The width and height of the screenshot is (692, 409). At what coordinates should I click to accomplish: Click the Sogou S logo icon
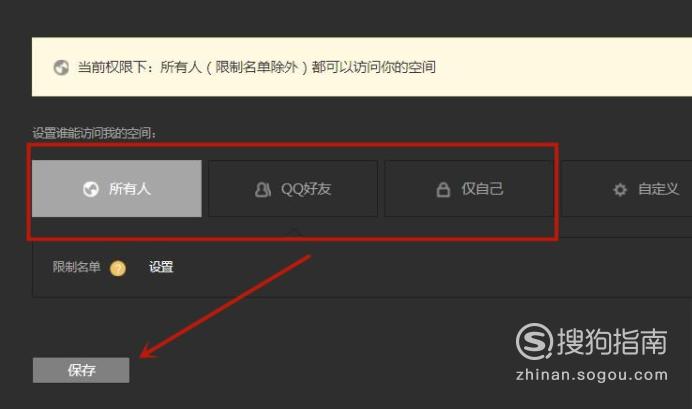(x=534, y=341)
